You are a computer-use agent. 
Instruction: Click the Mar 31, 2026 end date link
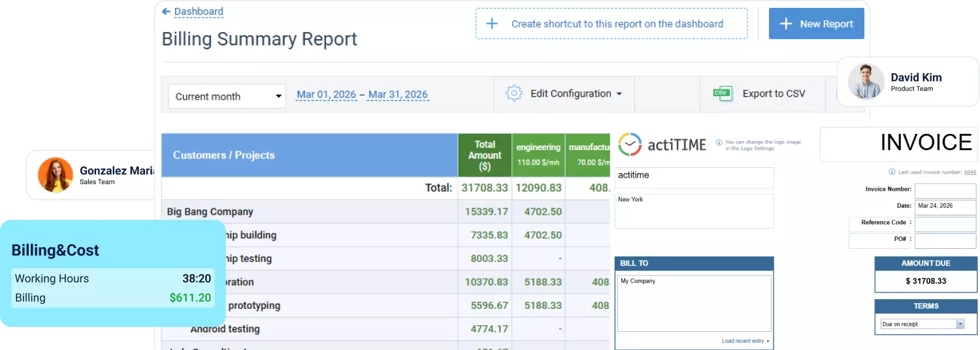(398, 95)
